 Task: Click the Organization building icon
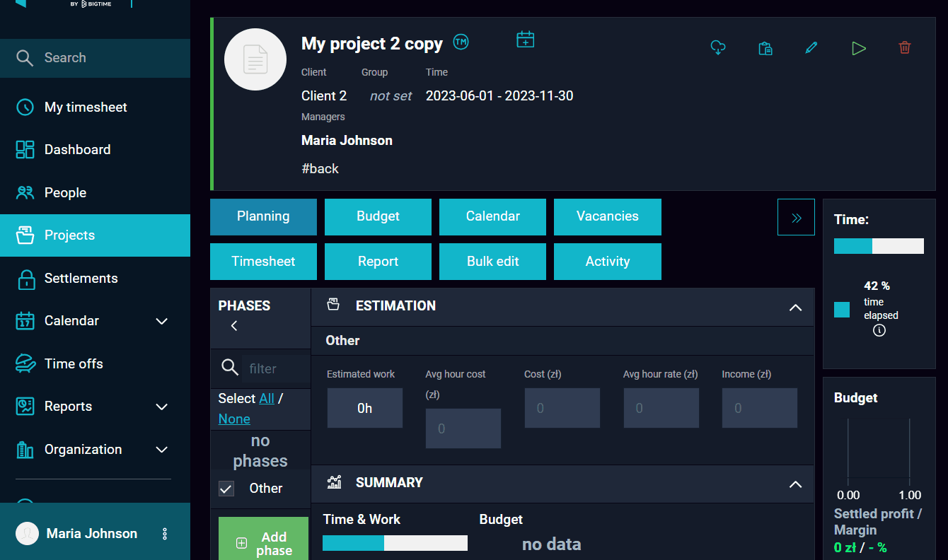coord(25,450)
